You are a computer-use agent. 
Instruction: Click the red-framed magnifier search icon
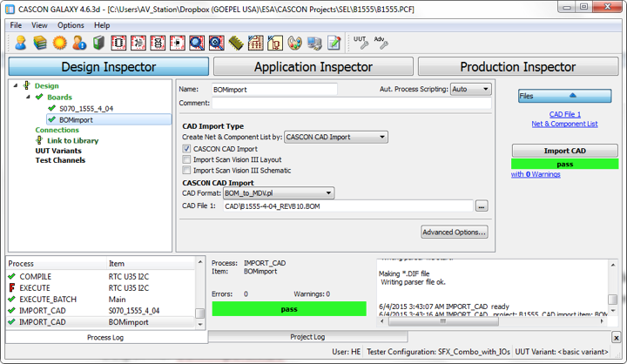[197, 43]
